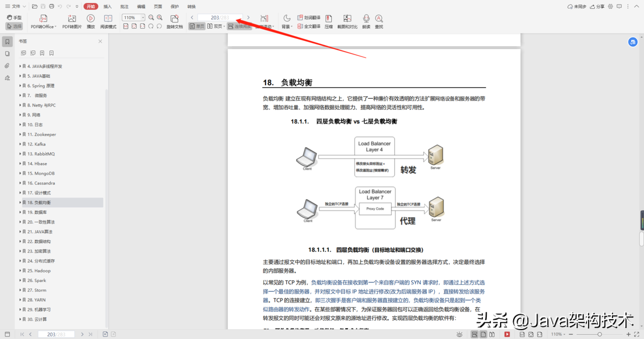This screenshot has height=339, width=644.
Task: Expand the 4. JAVA多线程并发 bookmark
Action: (x=20, y=66)
